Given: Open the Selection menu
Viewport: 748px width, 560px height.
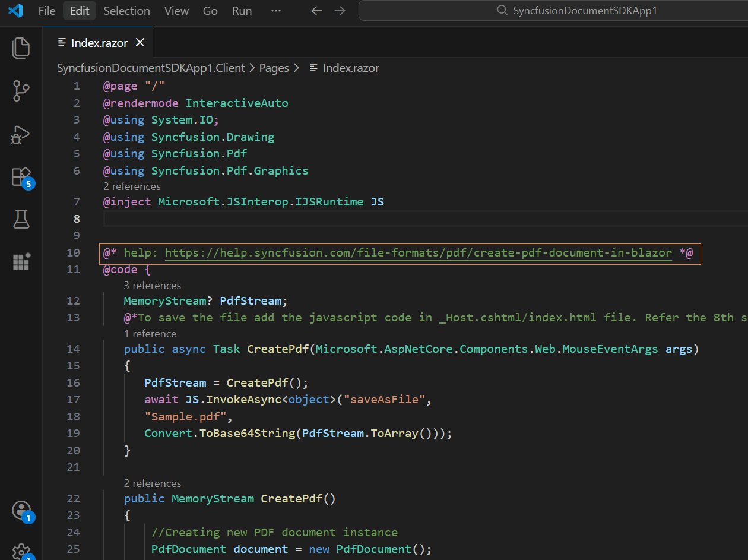Looking at the screenshot, I should click(126, 11).
